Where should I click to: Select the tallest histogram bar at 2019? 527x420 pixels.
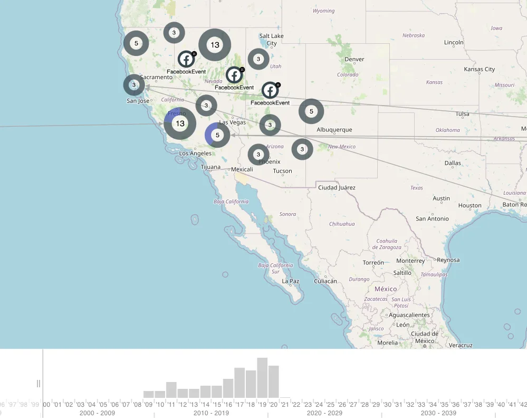point(262,378)
